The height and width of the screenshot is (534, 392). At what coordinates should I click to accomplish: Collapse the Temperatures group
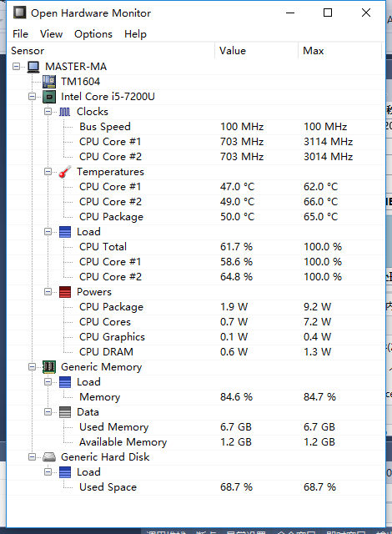(48, 172)
